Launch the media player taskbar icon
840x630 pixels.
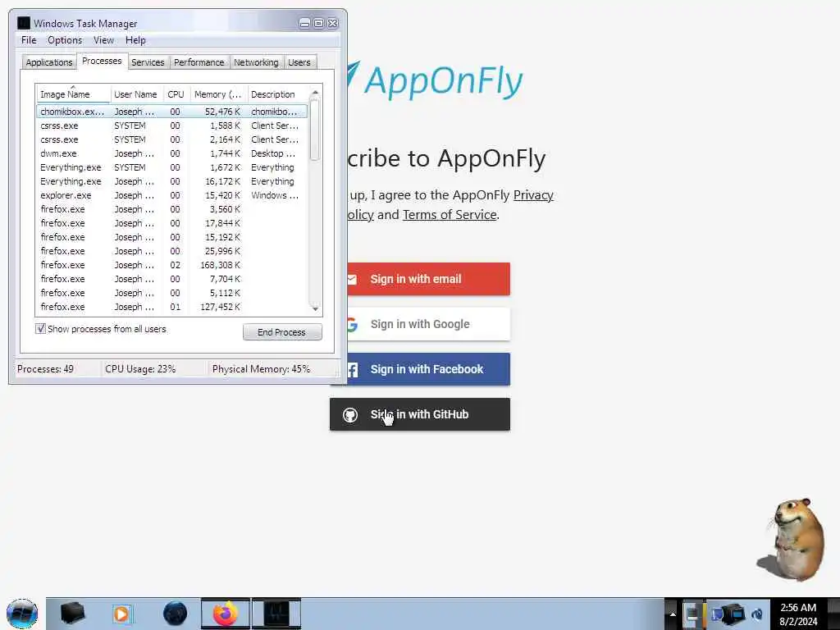coord(123,614)
